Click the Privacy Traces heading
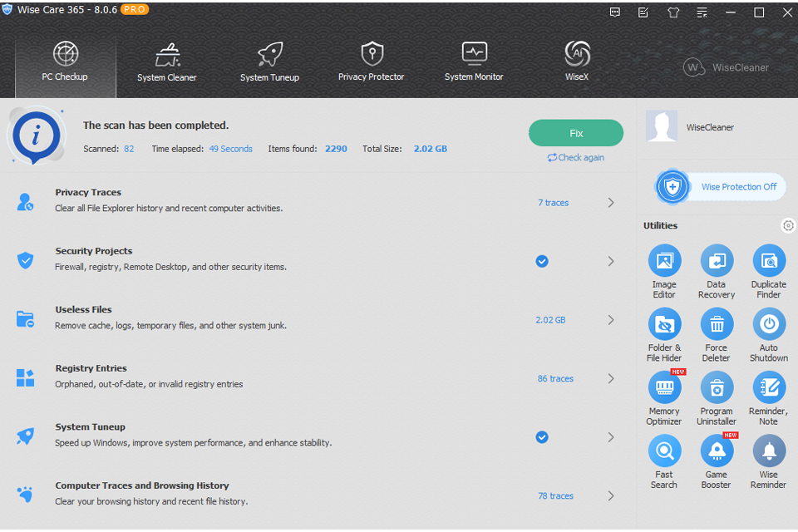798x532 pixels. (88, 192)
